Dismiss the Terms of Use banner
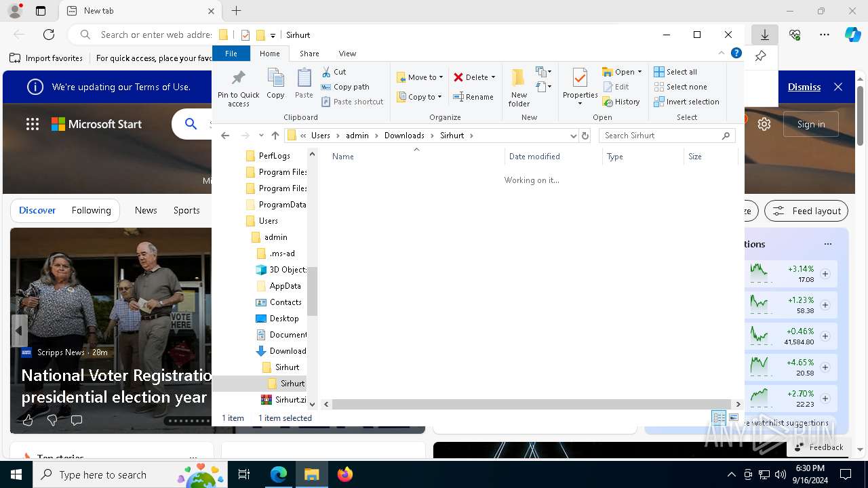Screen dimensions: 868x488 804,87
